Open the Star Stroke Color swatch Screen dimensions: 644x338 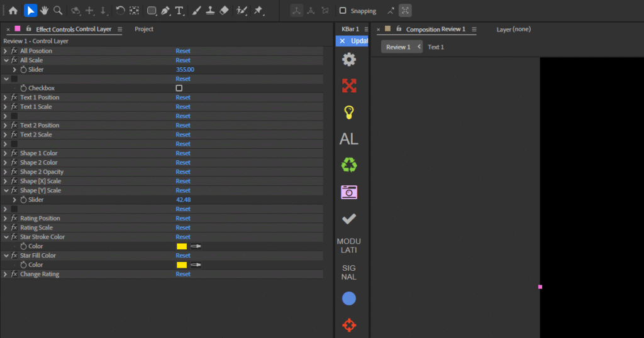pyautogui.click(x=182, y=246)
